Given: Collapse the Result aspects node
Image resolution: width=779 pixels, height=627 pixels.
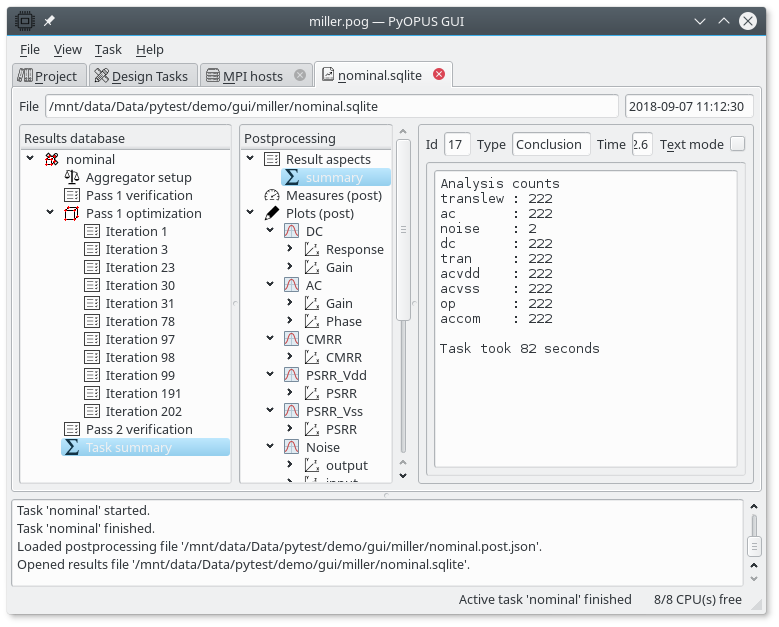Looking at the screenshot, I should (x=250, y=159).
